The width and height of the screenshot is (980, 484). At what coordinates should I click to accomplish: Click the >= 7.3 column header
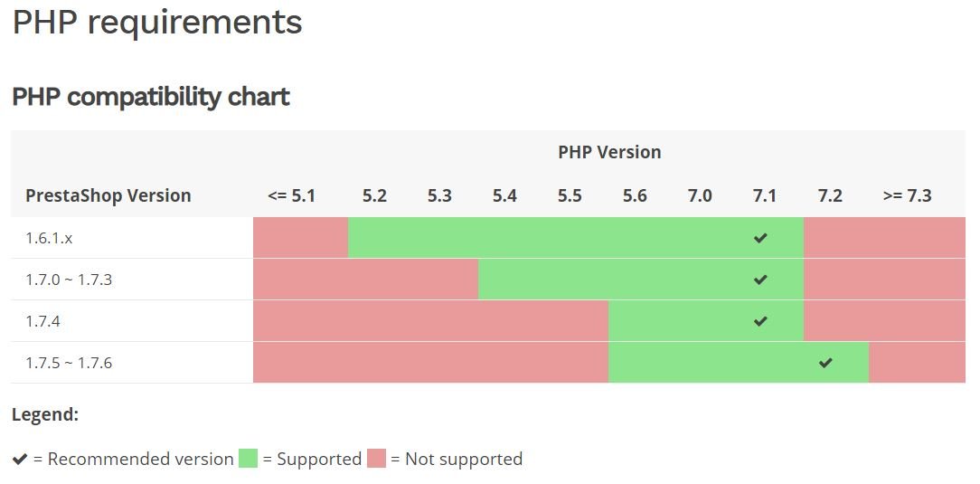click(x=907, y=195)
